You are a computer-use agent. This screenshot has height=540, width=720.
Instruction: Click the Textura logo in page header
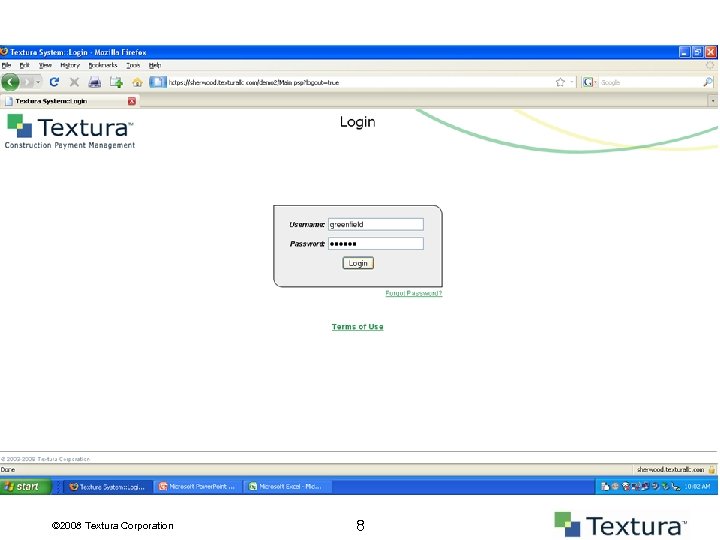click(70, 131)
